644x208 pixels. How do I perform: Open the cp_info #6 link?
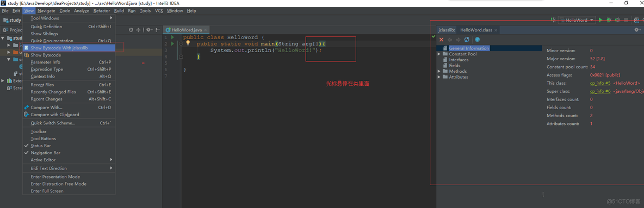599,91
